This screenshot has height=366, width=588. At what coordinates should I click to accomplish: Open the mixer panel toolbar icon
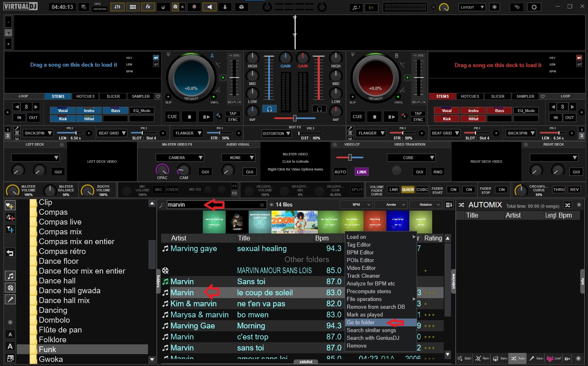(117, 7)
